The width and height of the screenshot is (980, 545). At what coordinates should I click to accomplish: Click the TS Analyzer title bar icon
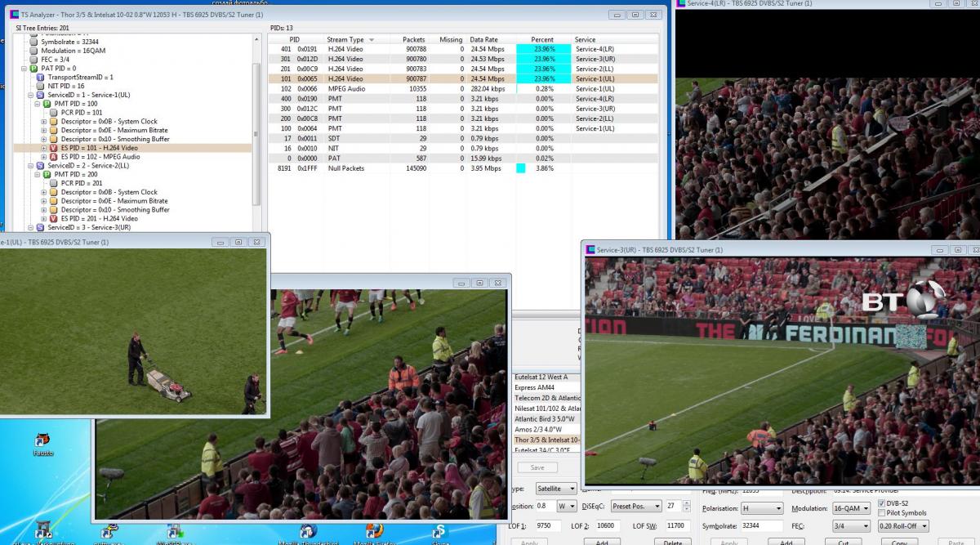click(x=14, y=15)
